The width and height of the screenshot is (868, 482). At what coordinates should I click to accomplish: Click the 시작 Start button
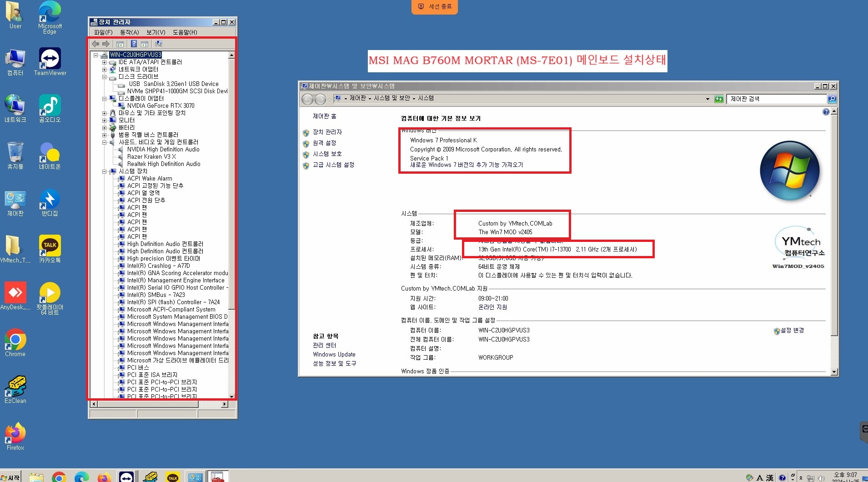point(10,477)
